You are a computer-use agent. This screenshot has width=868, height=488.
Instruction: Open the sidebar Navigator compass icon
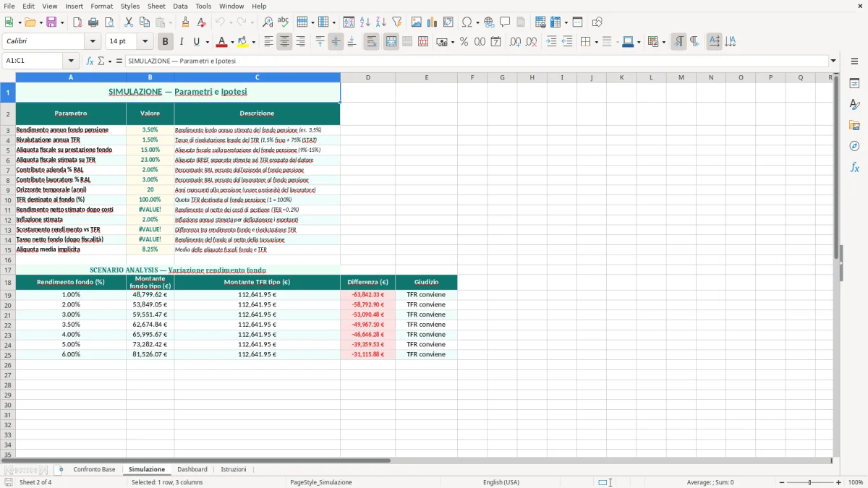coord(854,146)
